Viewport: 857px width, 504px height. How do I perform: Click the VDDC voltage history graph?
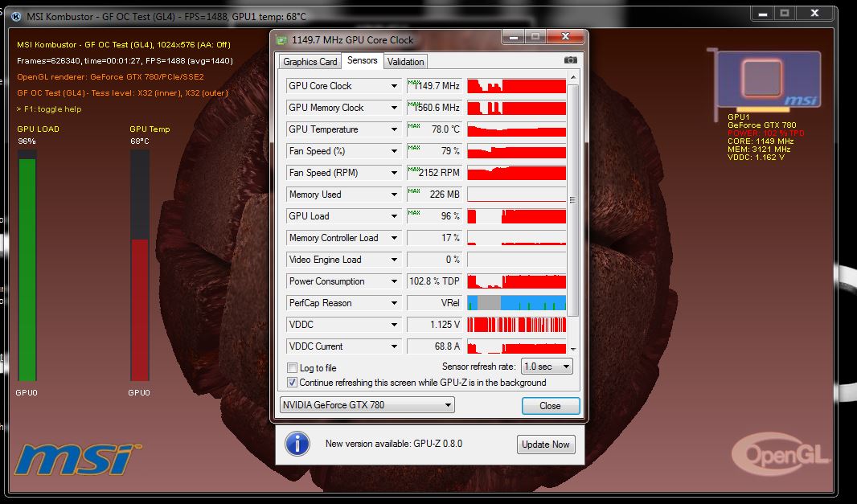click(x=516, y=325)
